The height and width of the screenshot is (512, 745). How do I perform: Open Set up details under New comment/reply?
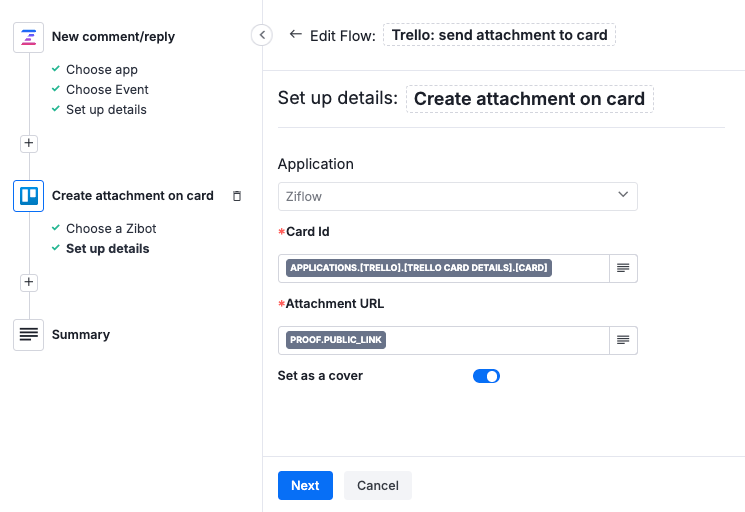click(106, 110)
